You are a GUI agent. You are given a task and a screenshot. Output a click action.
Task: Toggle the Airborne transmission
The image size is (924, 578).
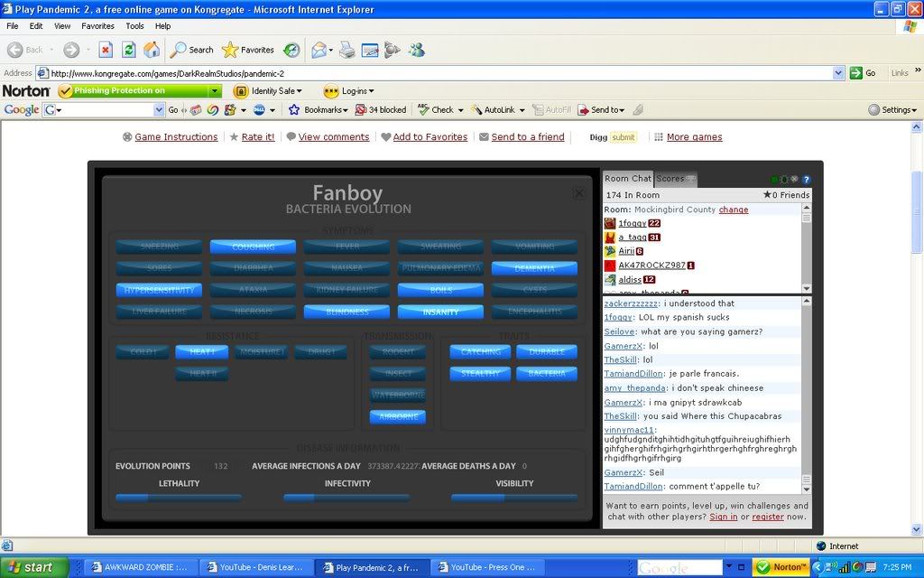(397, 417)
